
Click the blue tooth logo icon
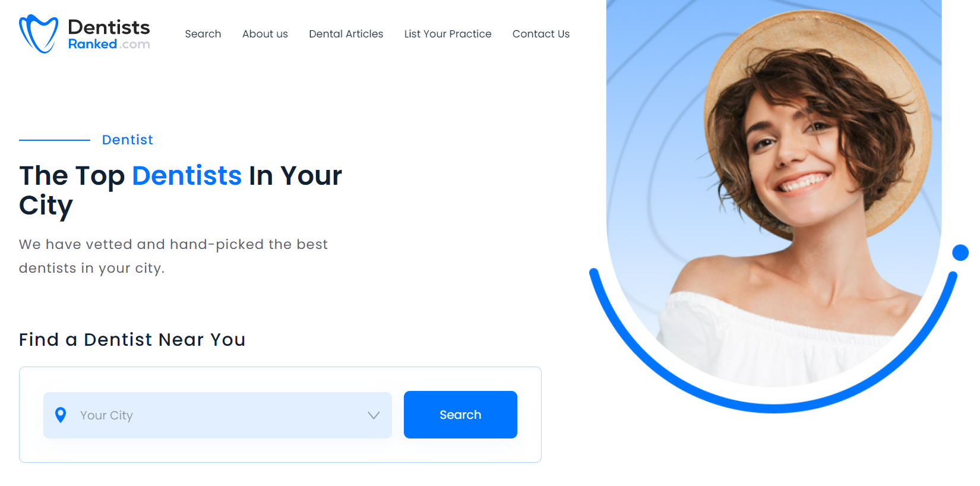click(x=39, y=34)
